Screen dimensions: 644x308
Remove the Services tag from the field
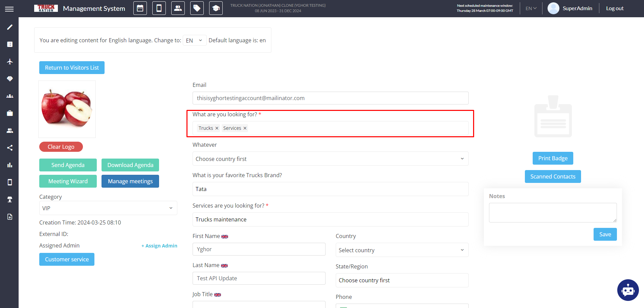tap(245, 128)
